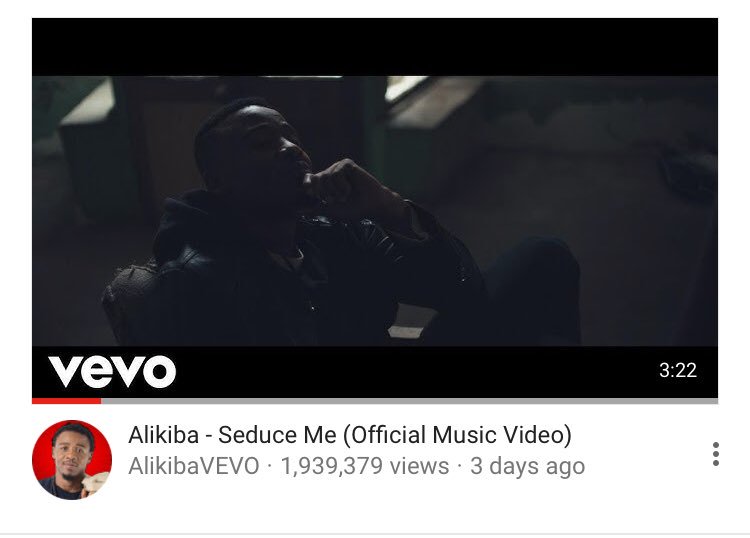Click the red watched progress bar
The width and height of the screenshot is (750, 538).
click(x=66, y=401)
